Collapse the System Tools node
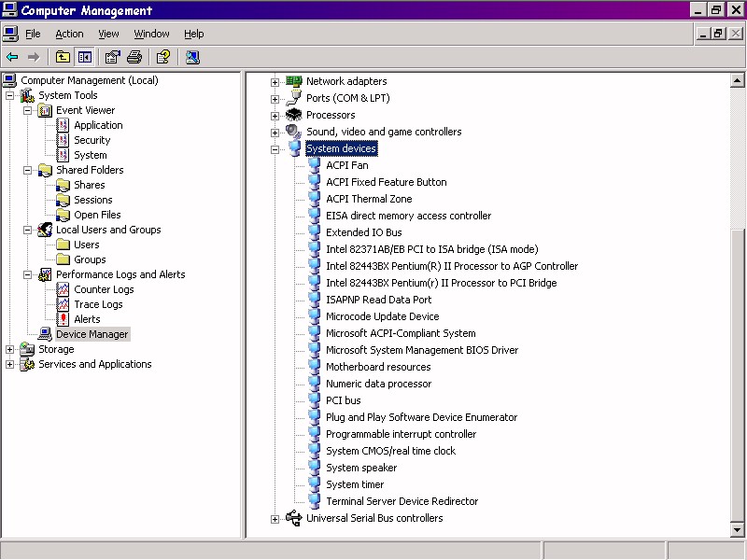 [9, 96]
